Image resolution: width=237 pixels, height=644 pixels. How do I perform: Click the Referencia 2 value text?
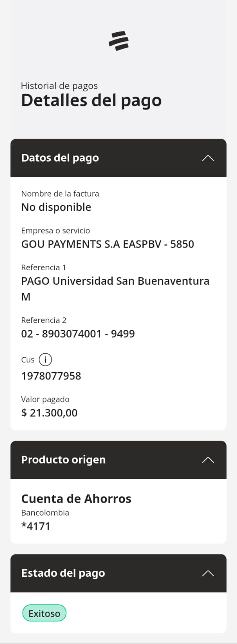(78, 334)
